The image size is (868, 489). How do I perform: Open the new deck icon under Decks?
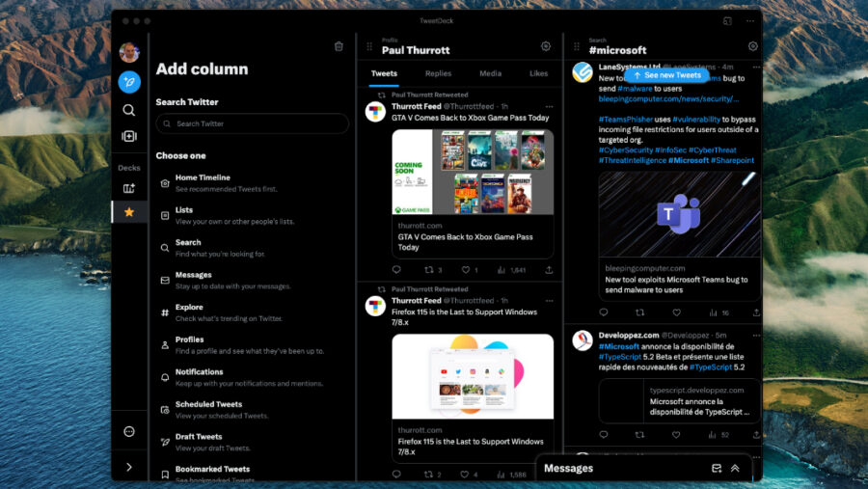(x=129, y=188)
